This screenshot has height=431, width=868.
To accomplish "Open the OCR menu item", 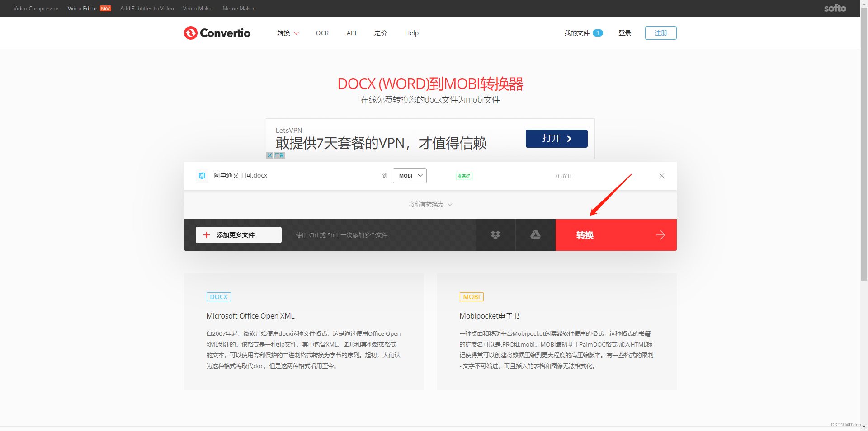I will 322,33.
